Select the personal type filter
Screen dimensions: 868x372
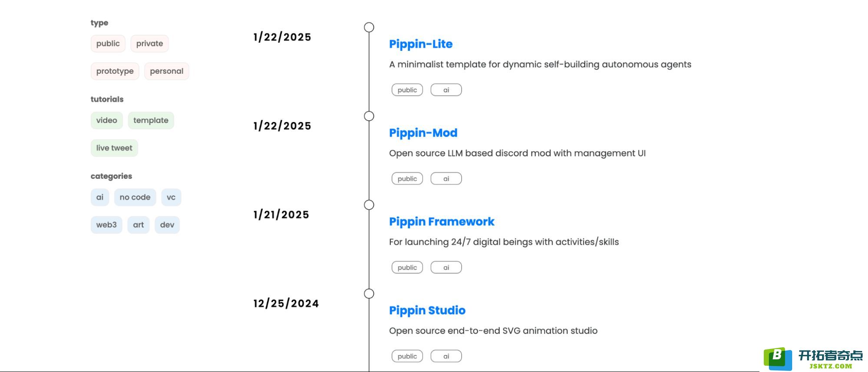pos(166,71)
